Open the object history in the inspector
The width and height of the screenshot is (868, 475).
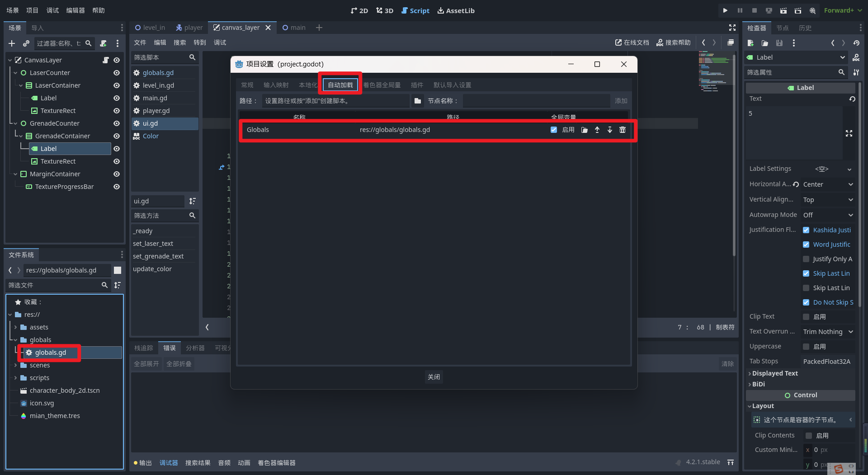pyautogui.click(x=856, y=43)
